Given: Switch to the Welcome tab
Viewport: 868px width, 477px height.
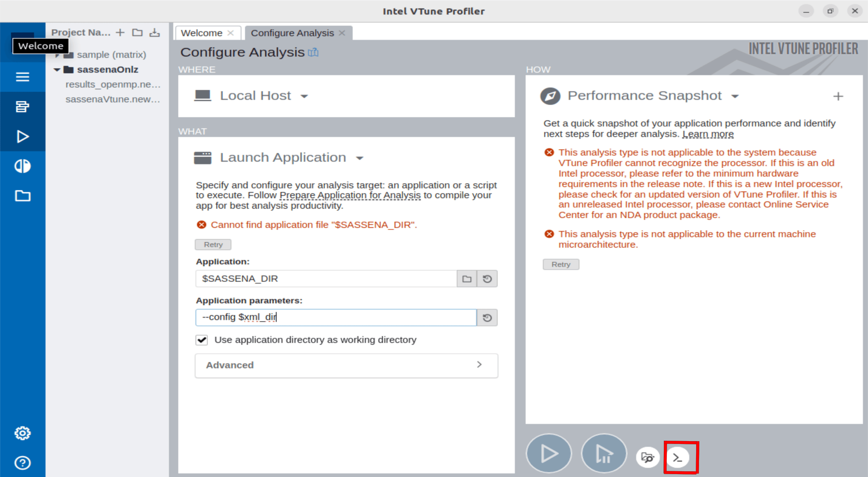Looking at the screenshot, I should (202, 33).
